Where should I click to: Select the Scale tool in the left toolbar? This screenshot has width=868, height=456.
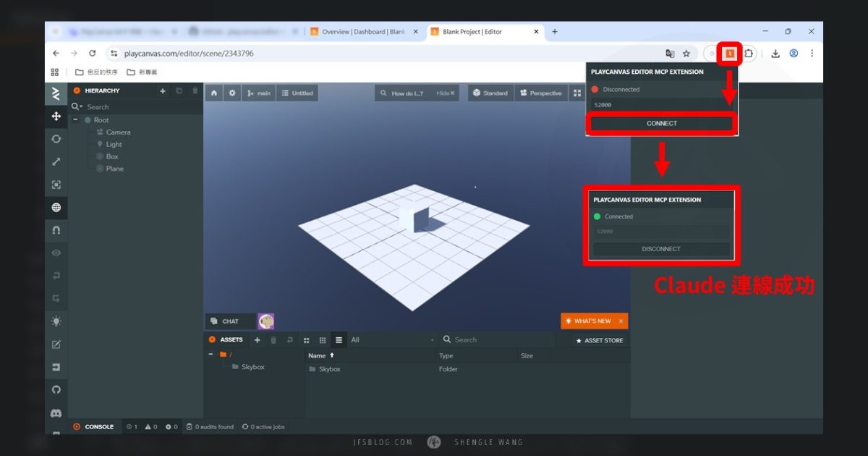[56, 161]
